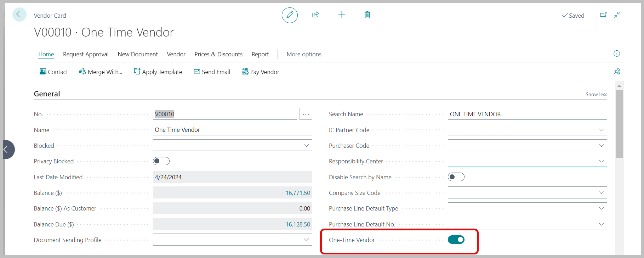The height and width of the screenshot is (258, 644).
Task: Turn off the One-Time Vendor toggle
Action: pos(456,240)
